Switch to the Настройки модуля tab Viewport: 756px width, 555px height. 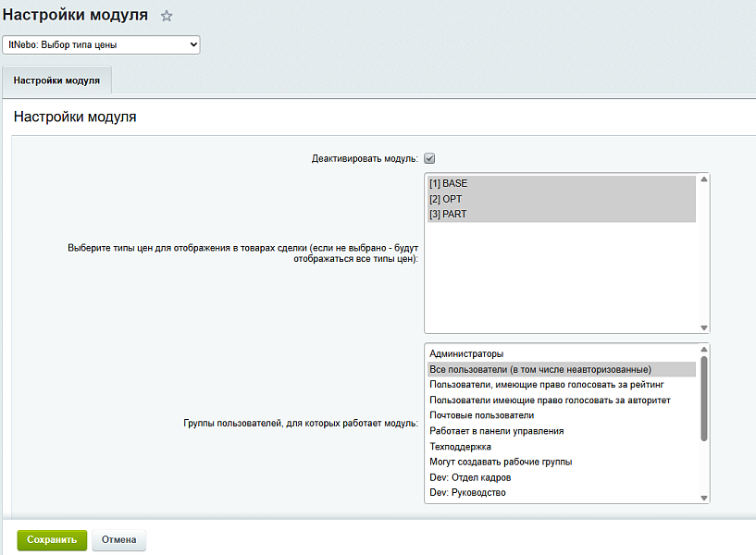(x=56, y=80)
